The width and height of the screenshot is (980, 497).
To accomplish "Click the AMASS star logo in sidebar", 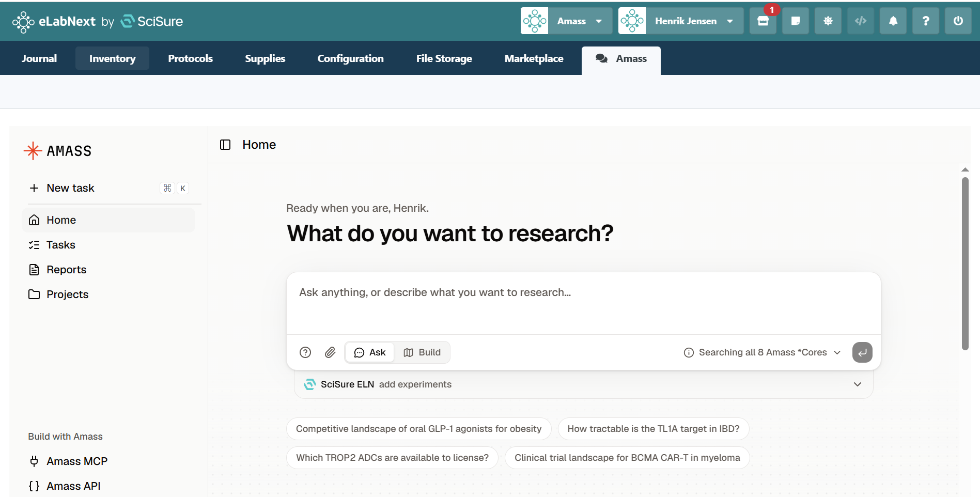I will [58, 151].
